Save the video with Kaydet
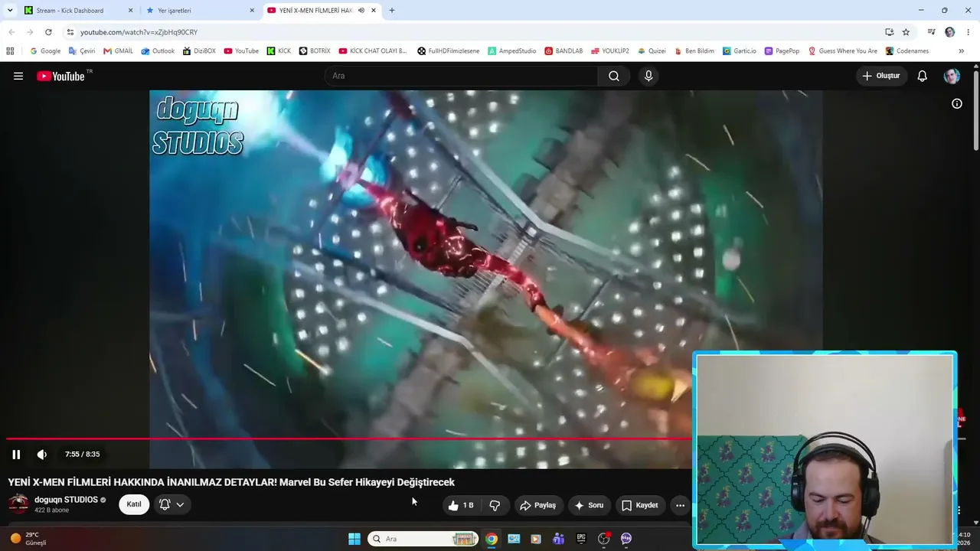 (640, 505)
